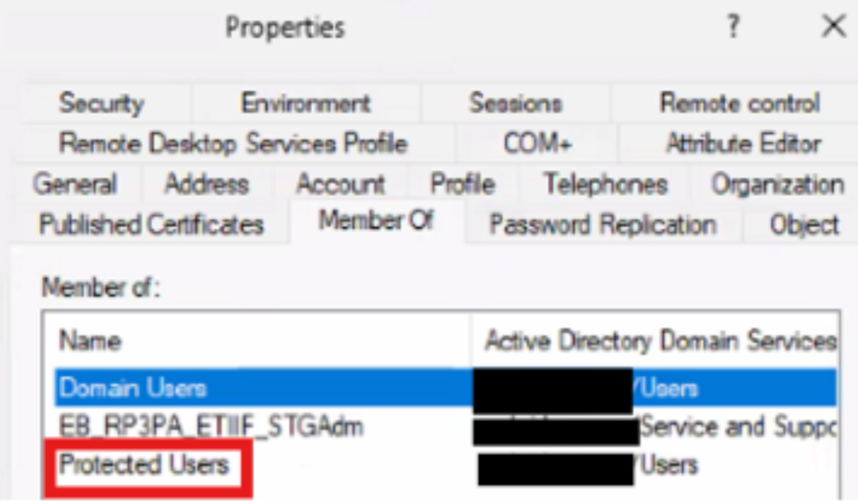Viewport: 858px width, 504px height.
Task: Open Remote Desktop Services Profile tab
Action: (233, 144)
